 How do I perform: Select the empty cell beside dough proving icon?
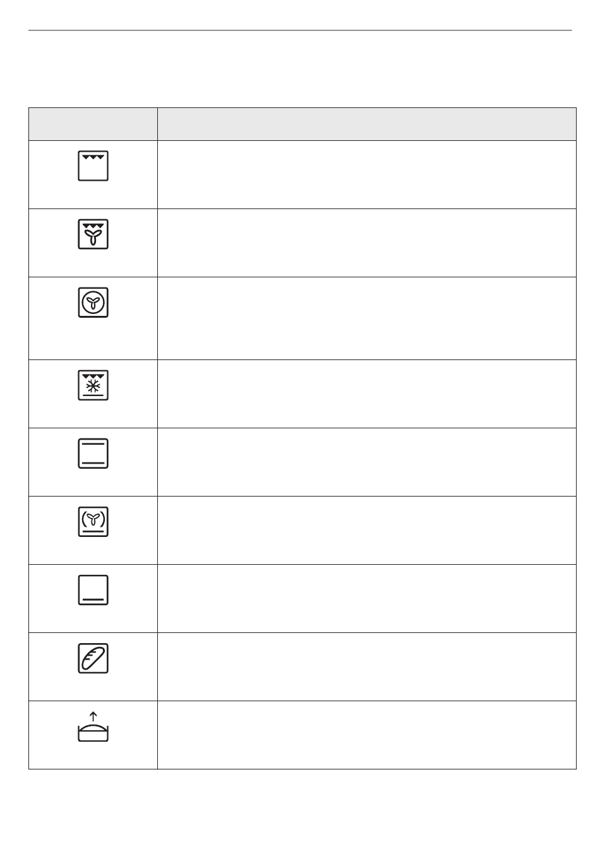[x=367, y=735]
